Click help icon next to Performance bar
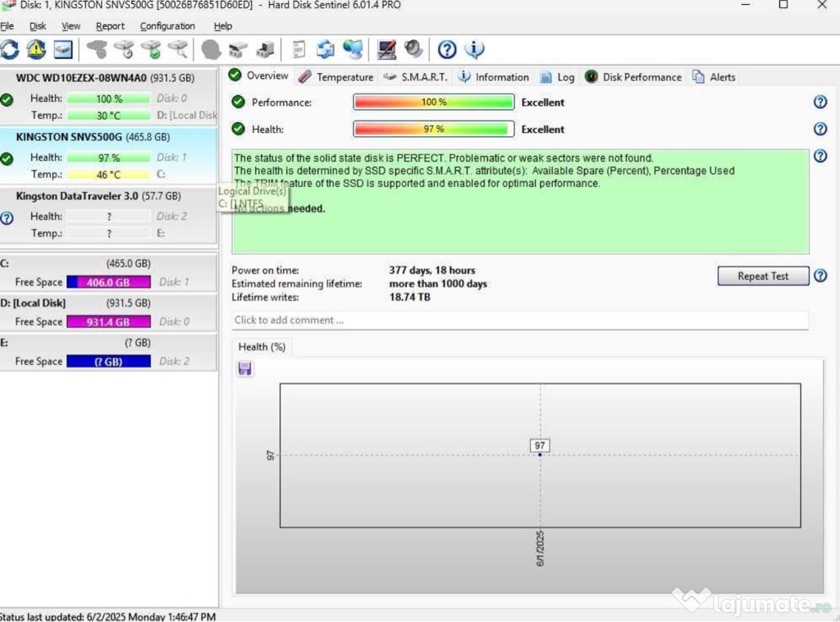Viewport: 840px width, 622px height. click(x=820, y=103)
